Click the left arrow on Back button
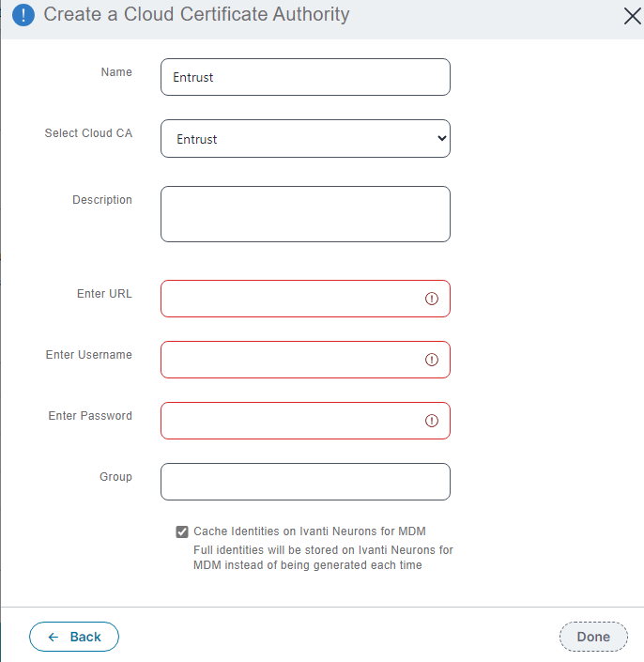 pyautogui.click(x=54, y=637)
